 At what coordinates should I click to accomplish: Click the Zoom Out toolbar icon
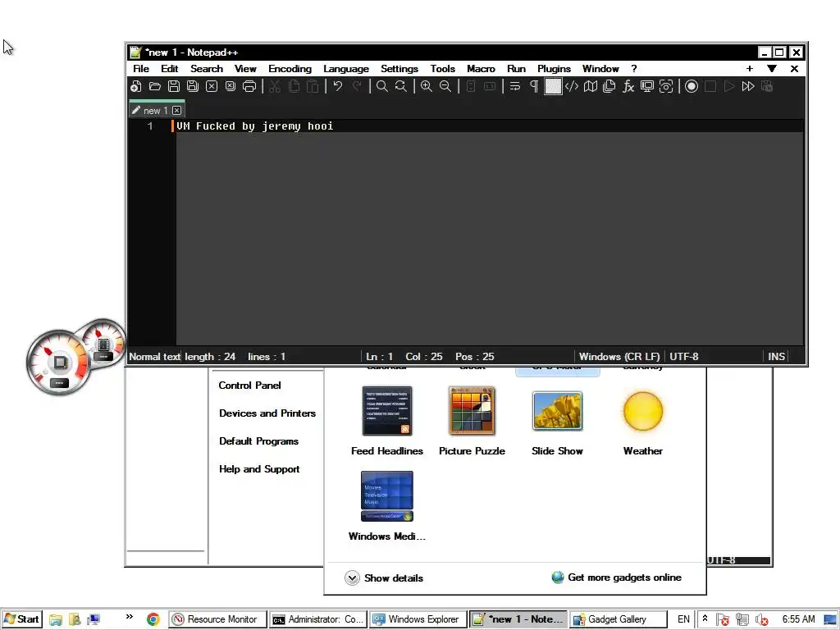coord(445,86)
